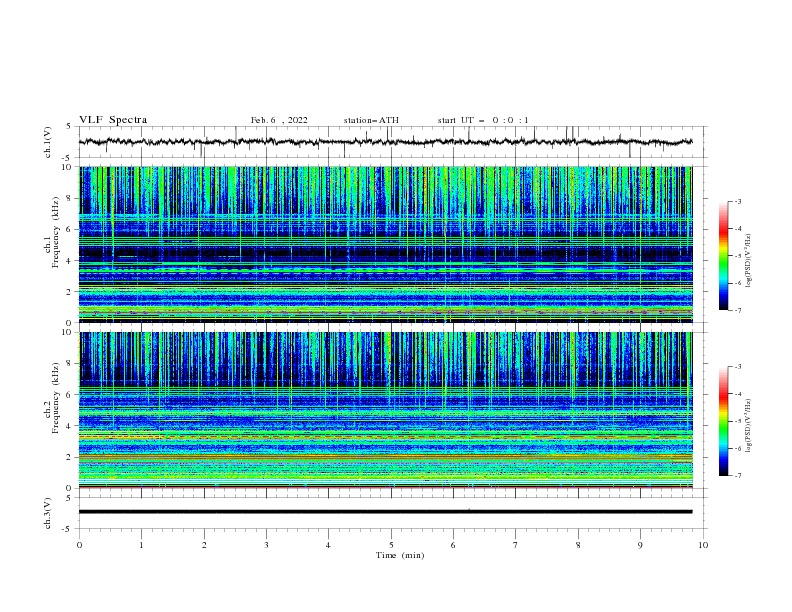Click time axis tick label "1"
Screen dimensions: 792x612
[141, 545]
